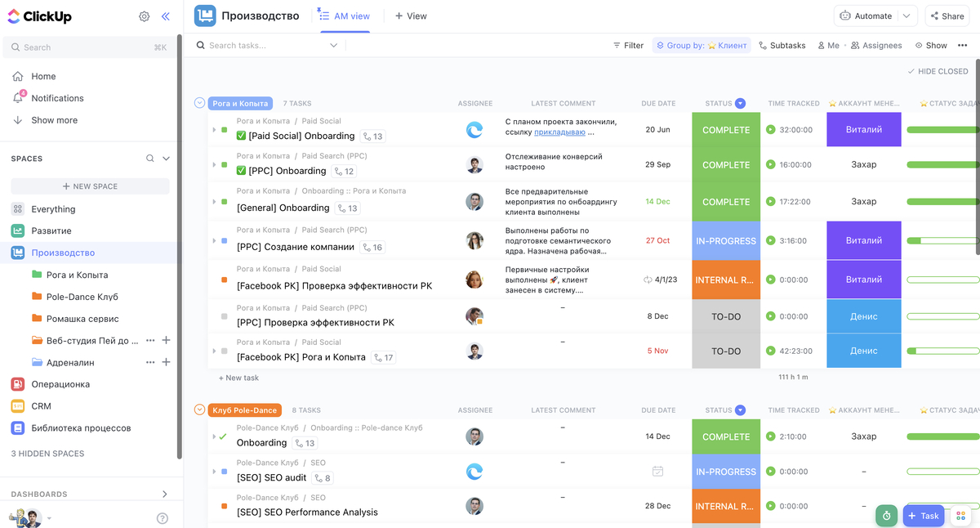The width and height of the screenshot is (980, 528).
Task: Open the CRM space
Action: tap(41, 406)
